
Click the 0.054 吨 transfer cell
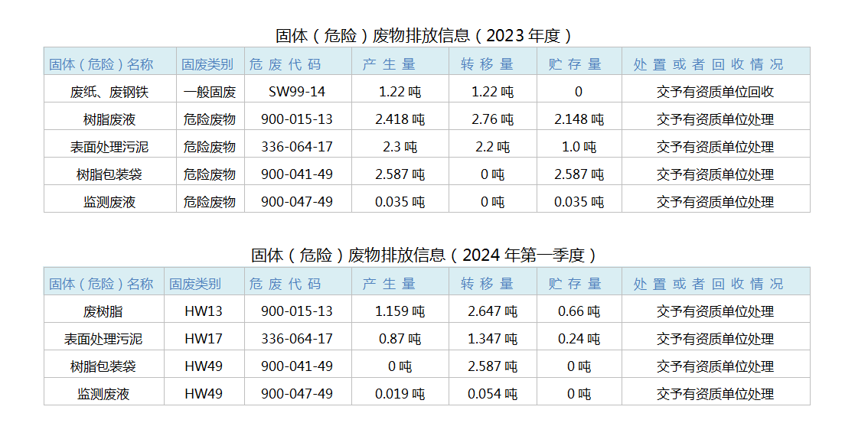click(492, 394)
